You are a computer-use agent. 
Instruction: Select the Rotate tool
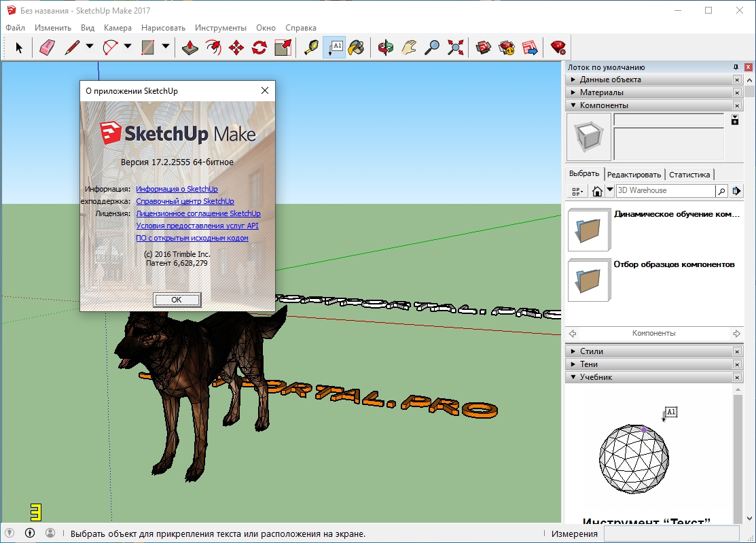point(259,48)
